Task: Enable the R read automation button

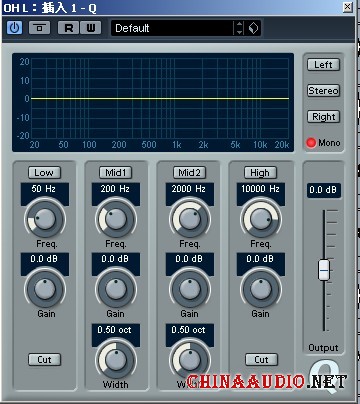Action: (x=68, y=28)
